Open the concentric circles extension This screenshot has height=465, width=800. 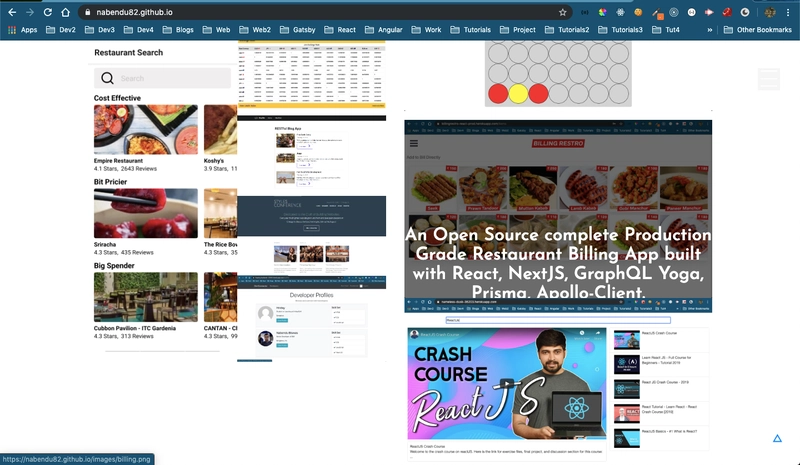[674, 12]
